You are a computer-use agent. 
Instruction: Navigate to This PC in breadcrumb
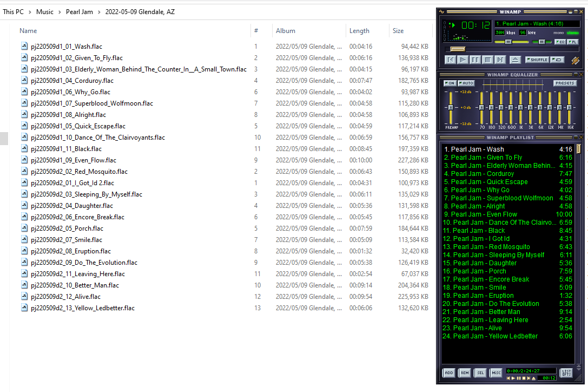pyautogui.click(x=13, y=12)
